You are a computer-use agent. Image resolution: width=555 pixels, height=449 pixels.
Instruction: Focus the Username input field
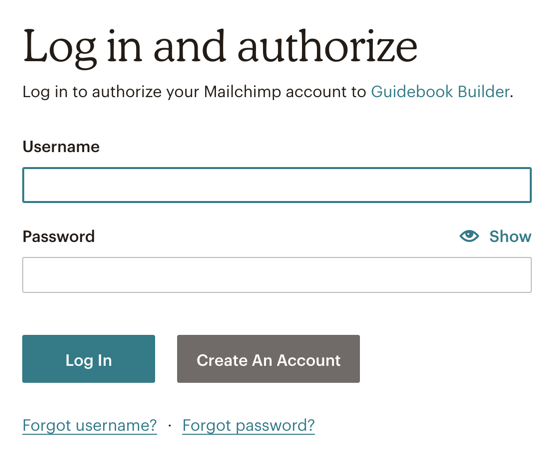pos(277,185)
